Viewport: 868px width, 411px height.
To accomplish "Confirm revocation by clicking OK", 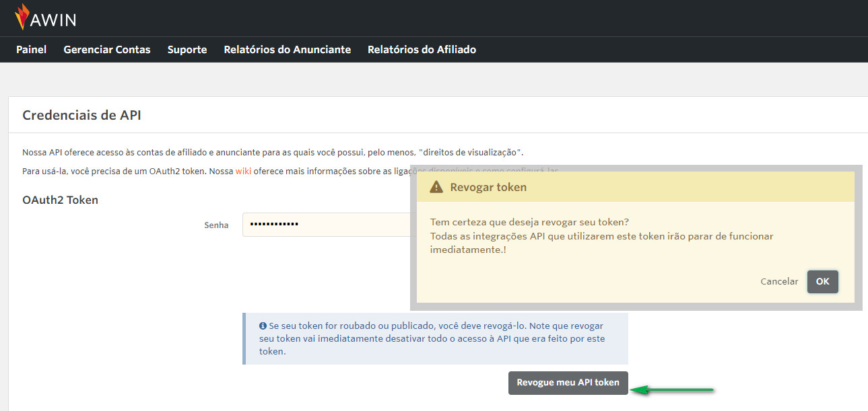I will click(822, 281).
